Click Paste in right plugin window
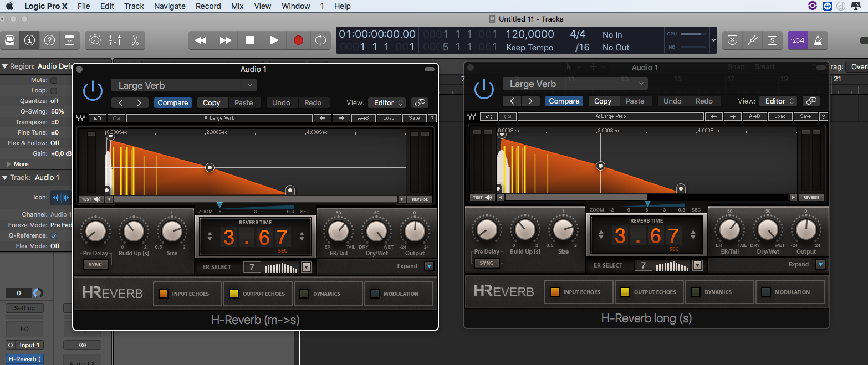The height and width of the screenshot is (365, 868). 635,101
